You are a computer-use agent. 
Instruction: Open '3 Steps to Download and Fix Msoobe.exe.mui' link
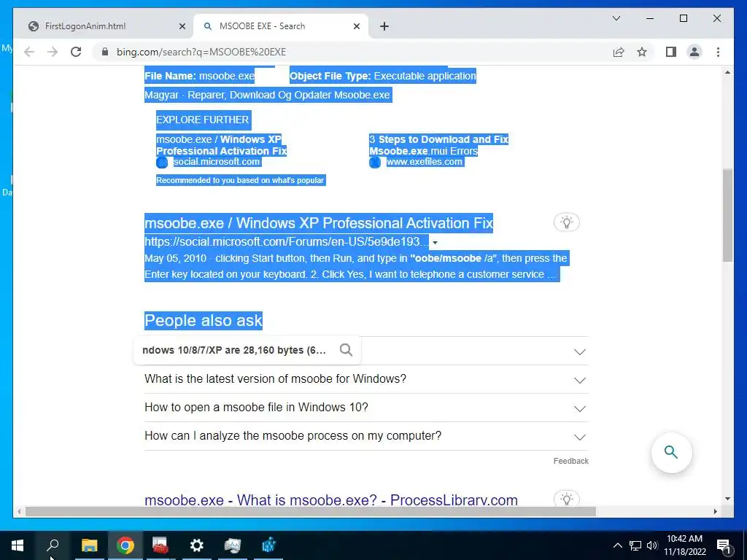tap(438, 145)
